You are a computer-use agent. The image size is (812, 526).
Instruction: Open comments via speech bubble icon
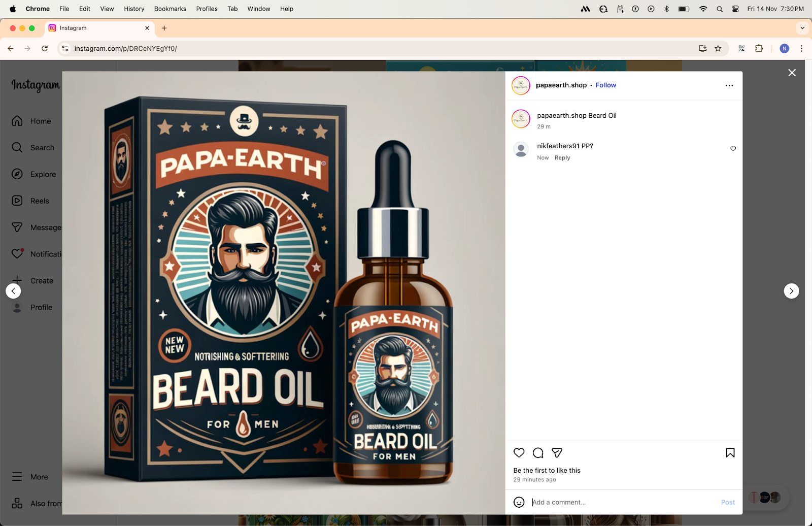pyautogui.click(x=538, y=453)
